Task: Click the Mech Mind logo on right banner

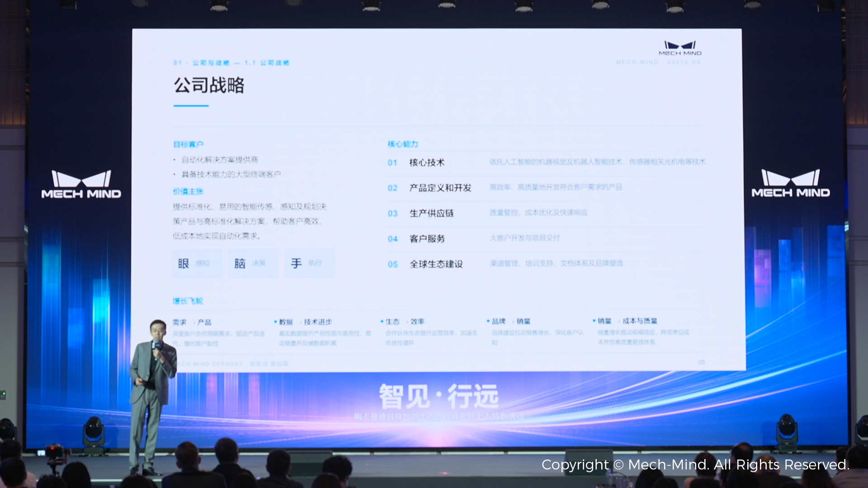Action: coord(791,183)
